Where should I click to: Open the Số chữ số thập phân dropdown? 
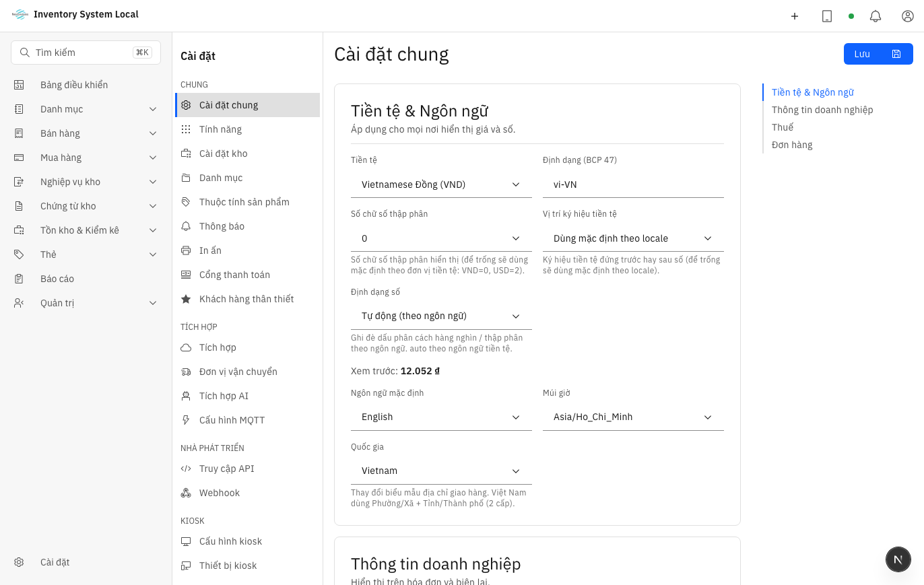(441, 238)
